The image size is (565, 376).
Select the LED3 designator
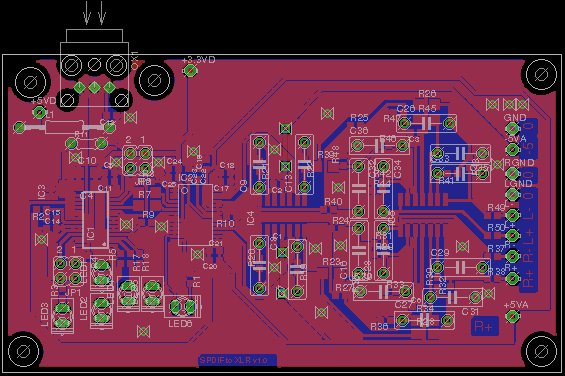[x=45, y=315]
